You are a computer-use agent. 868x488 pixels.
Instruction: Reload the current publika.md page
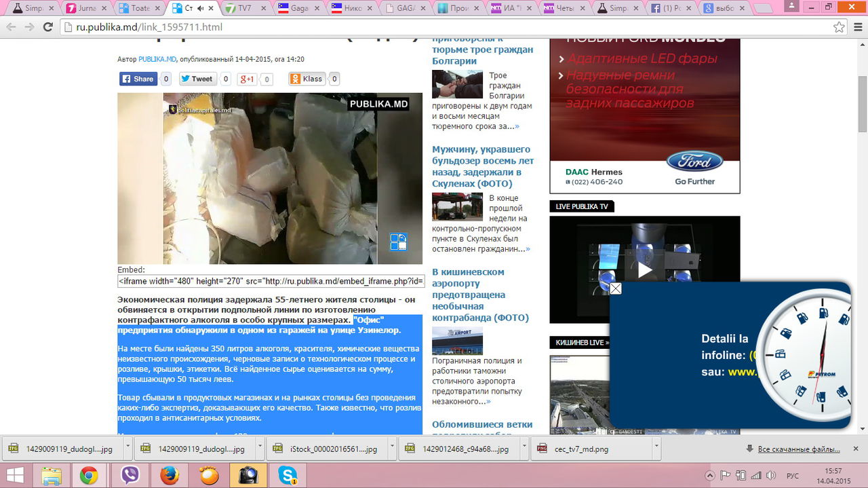click(x=48, y=27)
